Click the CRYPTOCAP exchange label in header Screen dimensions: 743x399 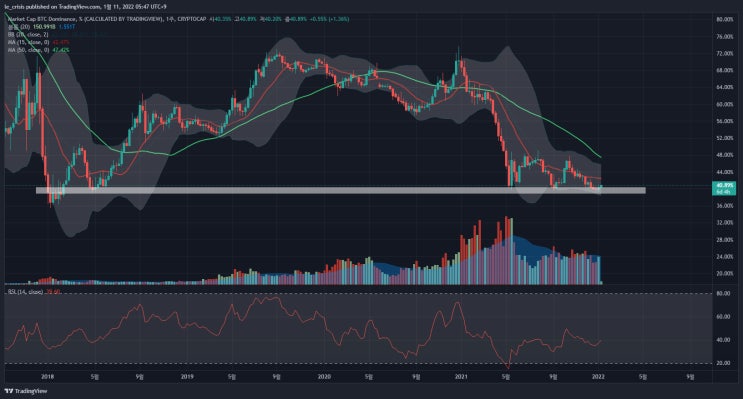click(x=192, y=19)
